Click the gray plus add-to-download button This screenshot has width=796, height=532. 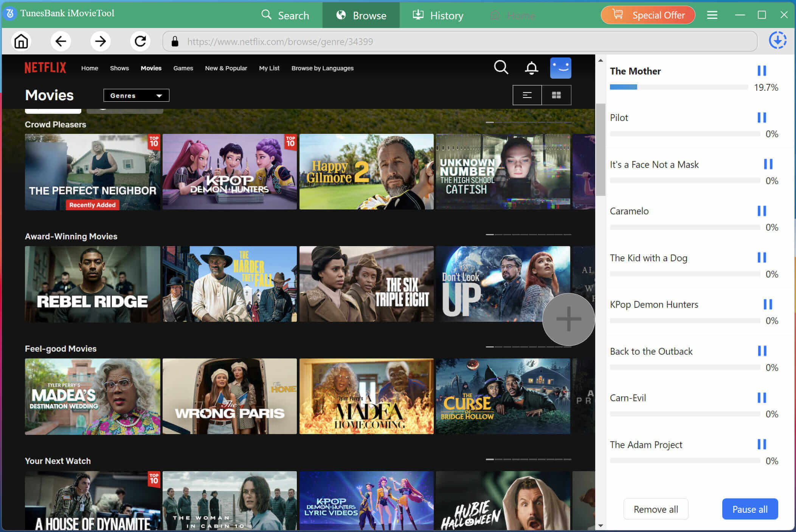click(568, 319)
